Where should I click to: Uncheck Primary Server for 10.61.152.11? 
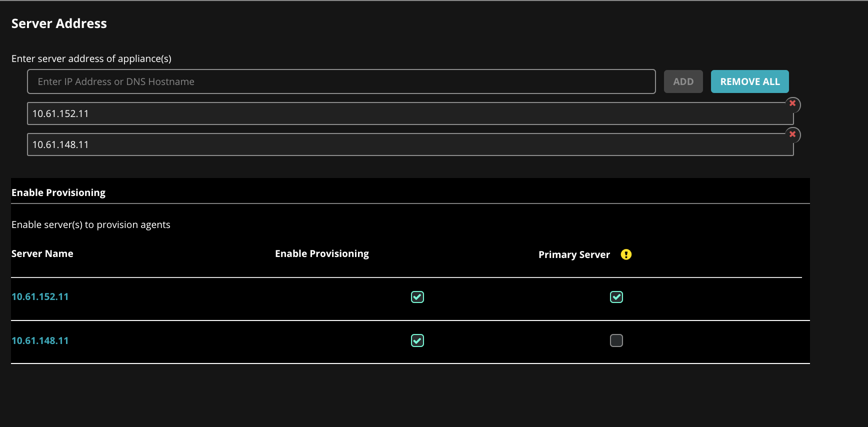coord(616,297)
